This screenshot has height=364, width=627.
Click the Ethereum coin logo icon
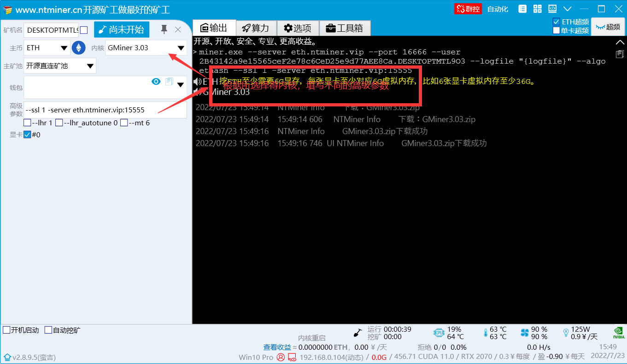pyautogui.click(x=79, y=48)
